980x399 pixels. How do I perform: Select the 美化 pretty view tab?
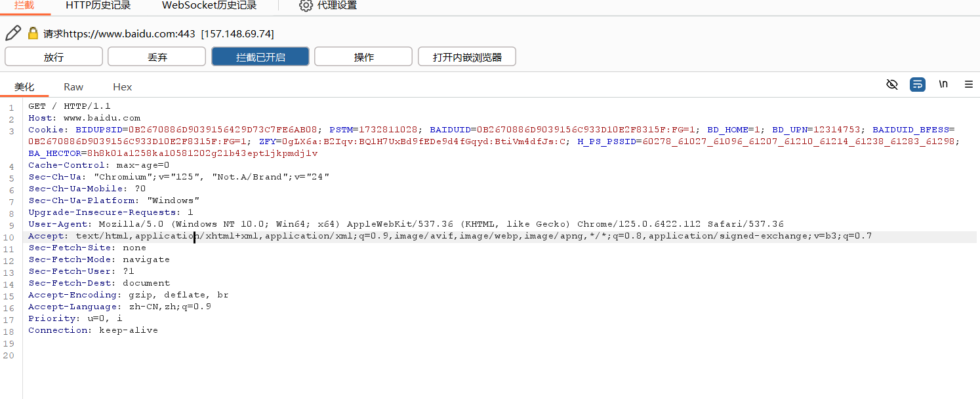coord(24,87)
